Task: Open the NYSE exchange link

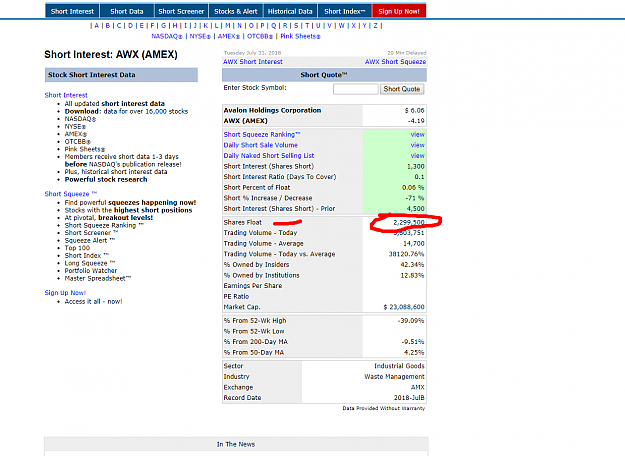Action: (x=200, y=36)
